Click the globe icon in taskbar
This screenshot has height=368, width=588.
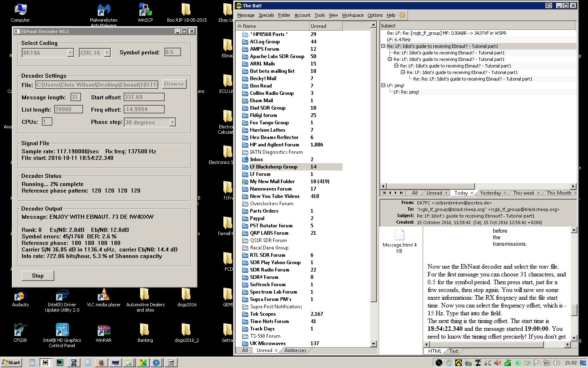pos(157,363)
